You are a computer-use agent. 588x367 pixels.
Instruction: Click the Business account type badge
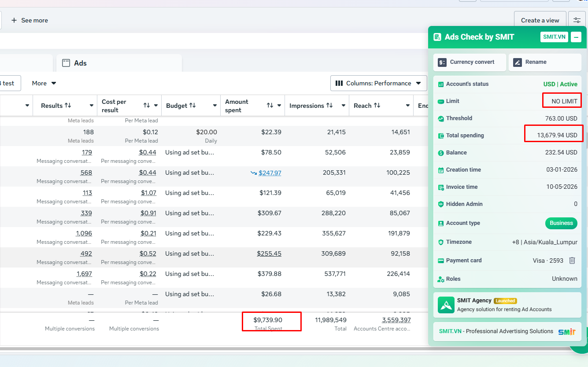pos(561,223)
